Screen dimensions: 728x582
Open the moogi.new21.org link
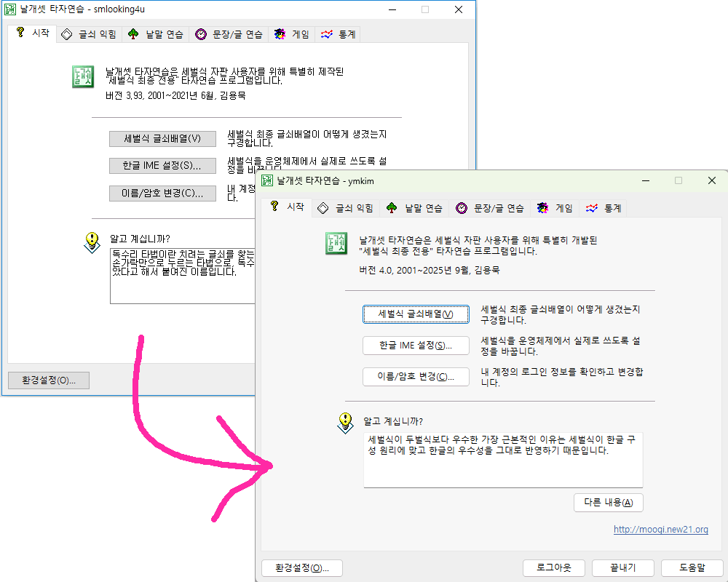[x=661, y=529]
